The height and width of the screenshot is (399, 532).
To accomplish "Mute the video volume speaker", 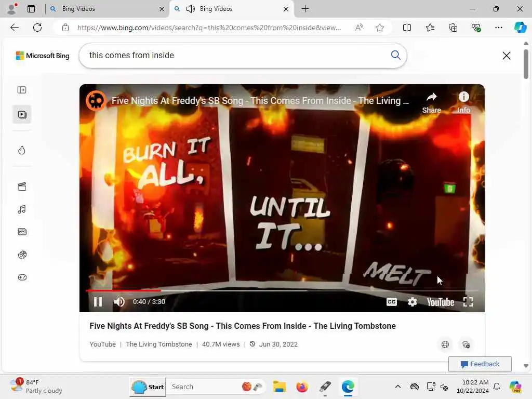I will pos(119,302).
